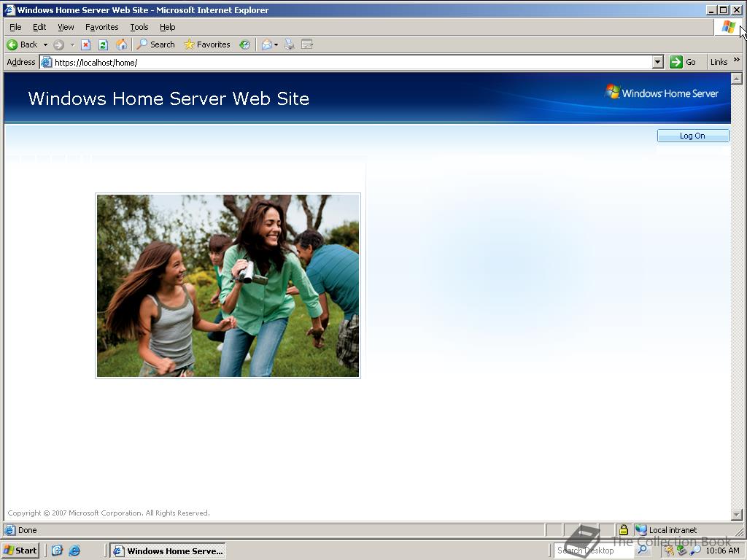Screen dimensions: 747x560
Task: Open the Edit menu
Action: point(39,27)
